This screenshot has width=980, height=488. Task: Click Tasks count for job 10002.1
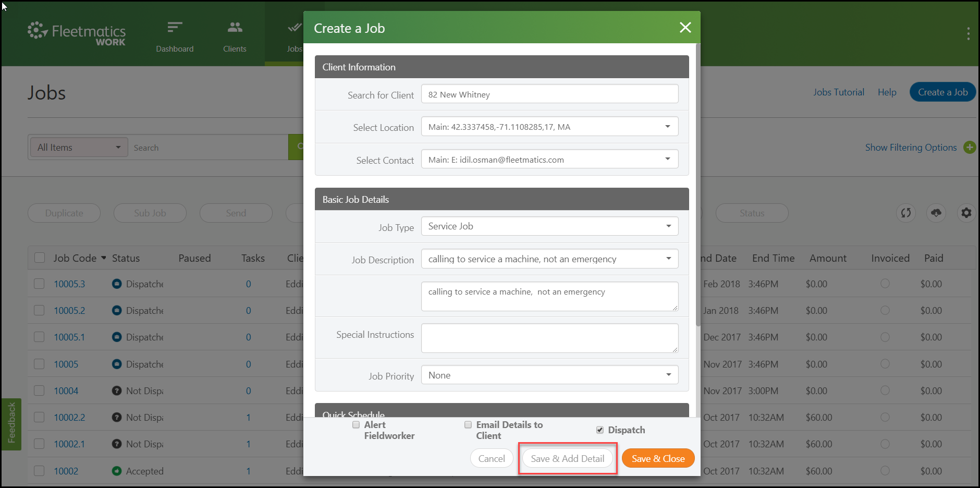click(248, 444)
